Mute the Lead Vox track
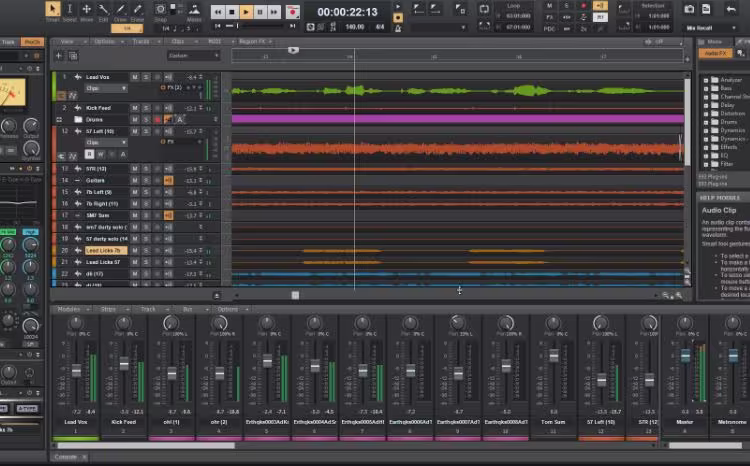 [135, 77]
